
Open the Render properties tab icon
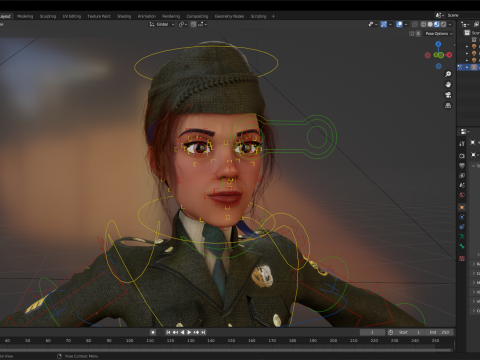(462, 156)
